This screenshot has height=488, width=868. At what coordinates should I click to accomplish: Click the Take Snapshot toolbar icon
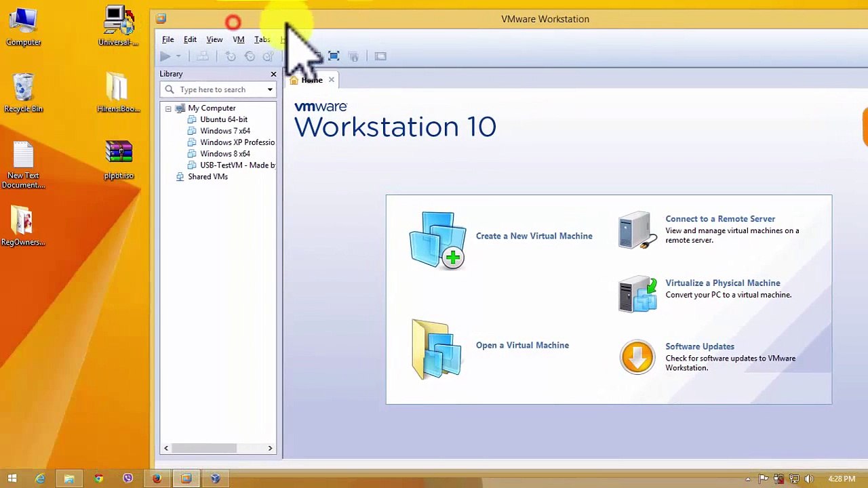[x=231, y=56]
